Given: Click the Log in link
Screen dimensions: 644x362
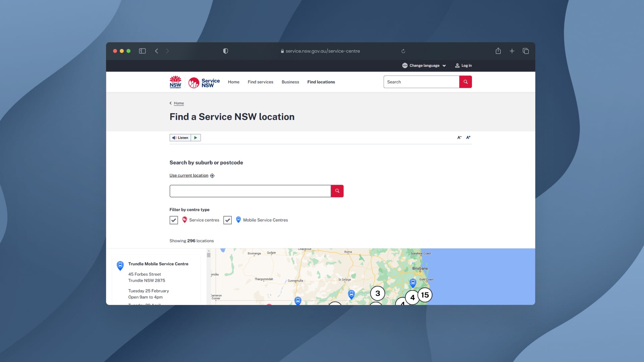Looking at the screenshot, I should point(463,66).
